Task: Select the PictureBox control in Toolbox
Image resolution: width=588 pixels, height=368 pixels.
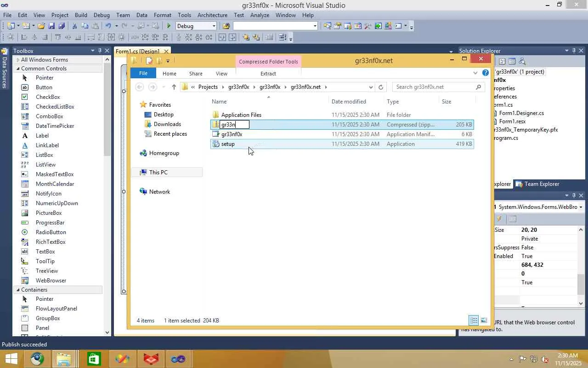Action: click(49, 213)
